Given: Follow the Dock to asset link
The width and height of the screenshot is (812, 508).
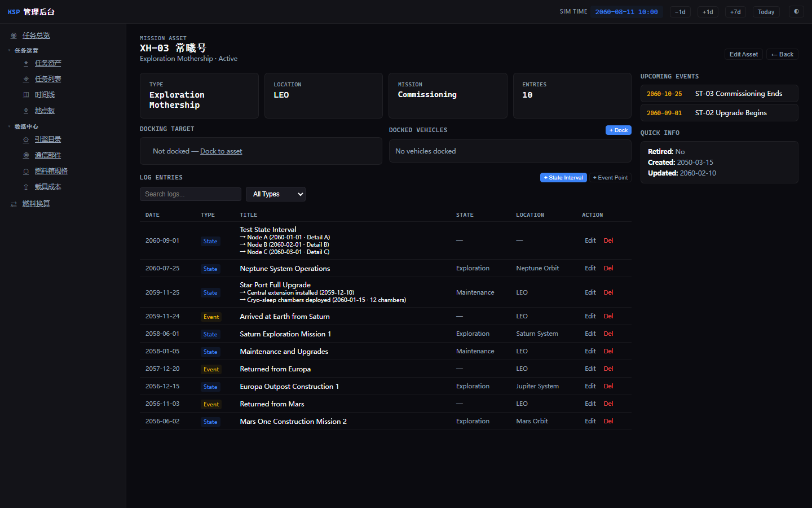Looking at the screenshot, I should (221, 151).
